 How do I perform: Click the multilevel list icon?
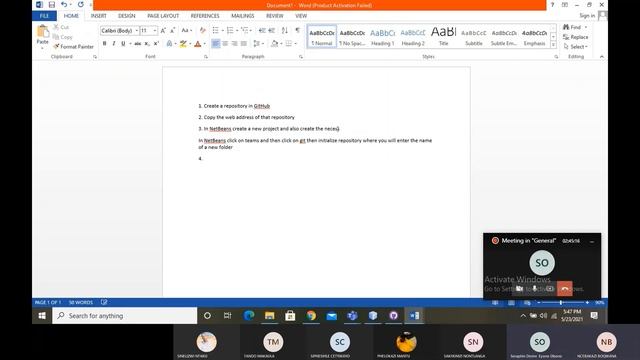244,31
